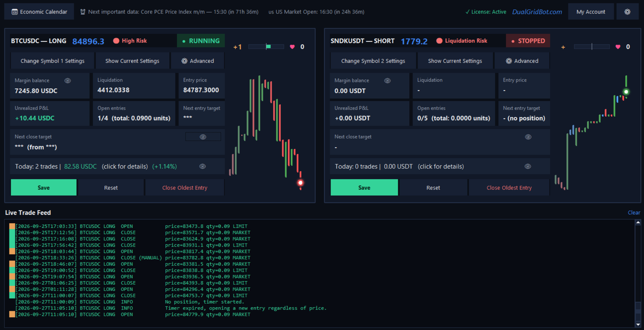644x330 pixels.
Task: Save BTCUSDC settings
Action: click(x=44, y=188)
